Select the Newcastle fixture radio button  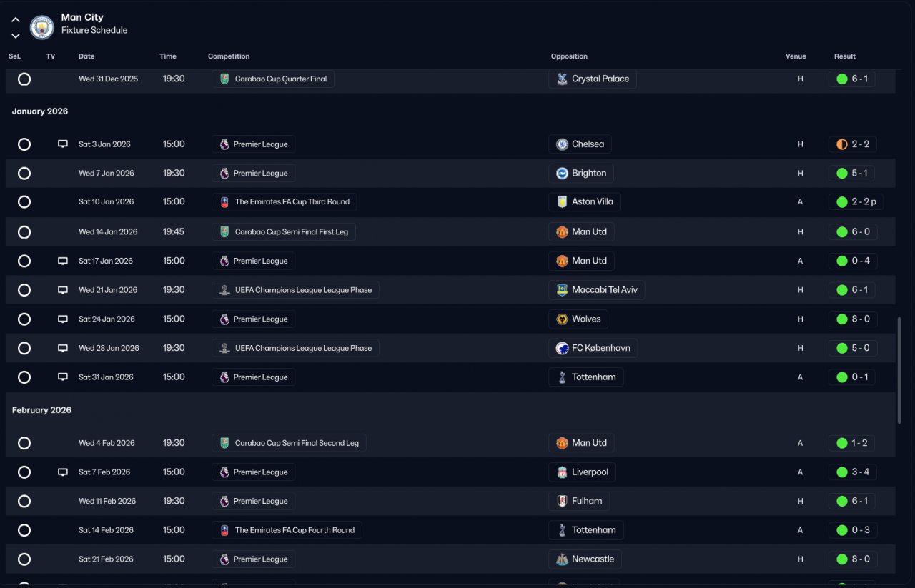pyautogui.click(x=24, y=559)
